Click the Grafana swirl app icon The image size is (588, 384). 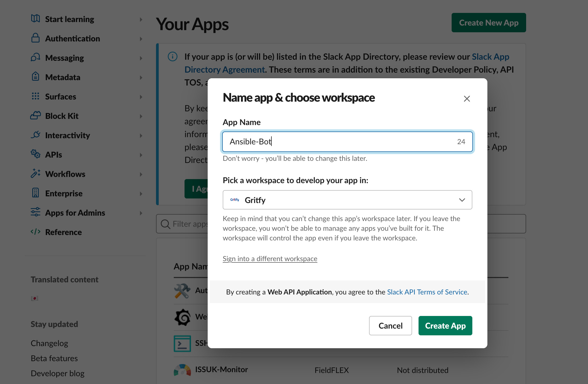(x=182, y=317)
